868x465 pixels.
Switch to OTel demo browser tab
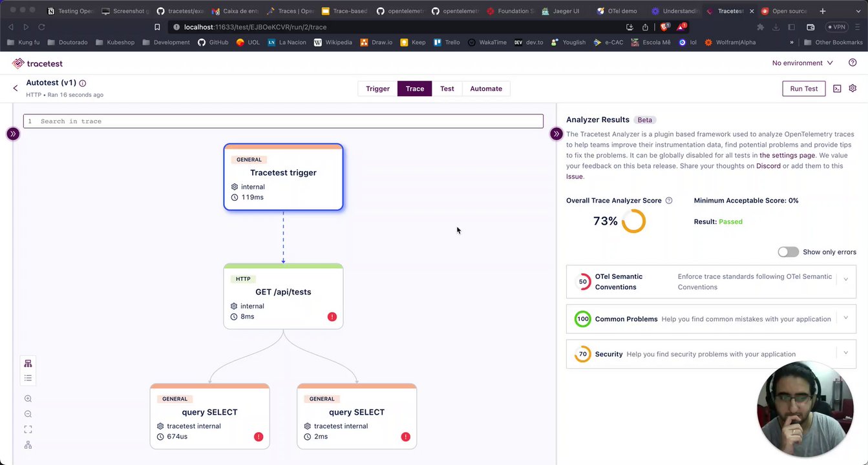pos(617,11)
